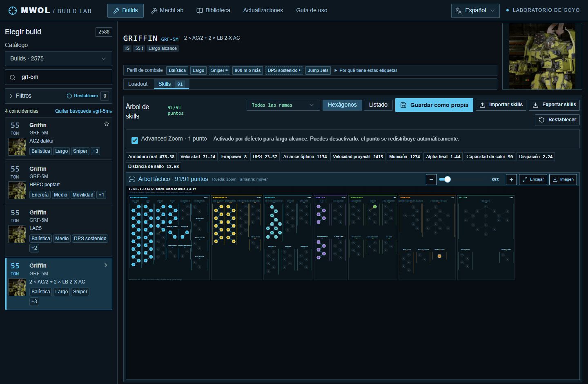Click 'Quitar búsqueda «grf-5m»' link

click(x=83, y=111)
